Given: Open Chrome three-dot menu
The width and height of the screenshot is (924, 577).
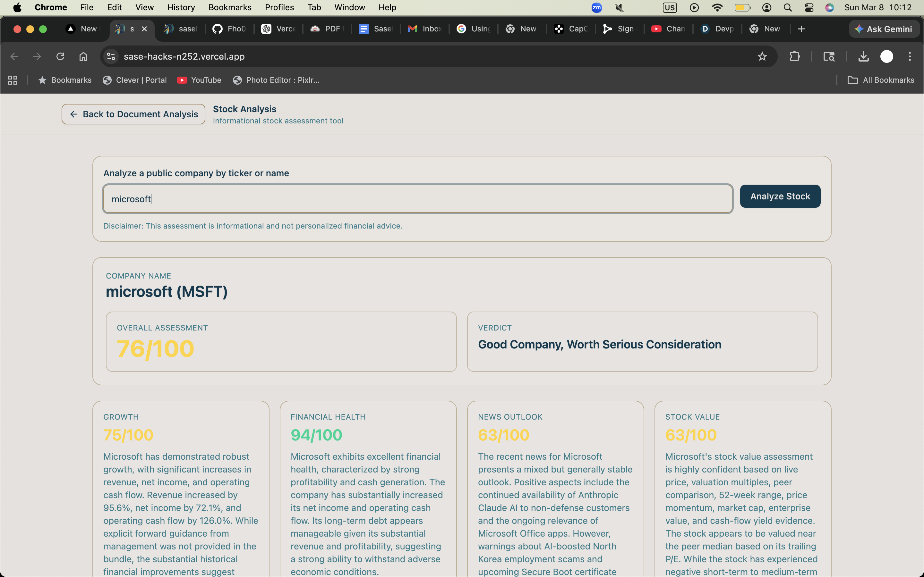Looking at the screenshot, I should point(910,56).
